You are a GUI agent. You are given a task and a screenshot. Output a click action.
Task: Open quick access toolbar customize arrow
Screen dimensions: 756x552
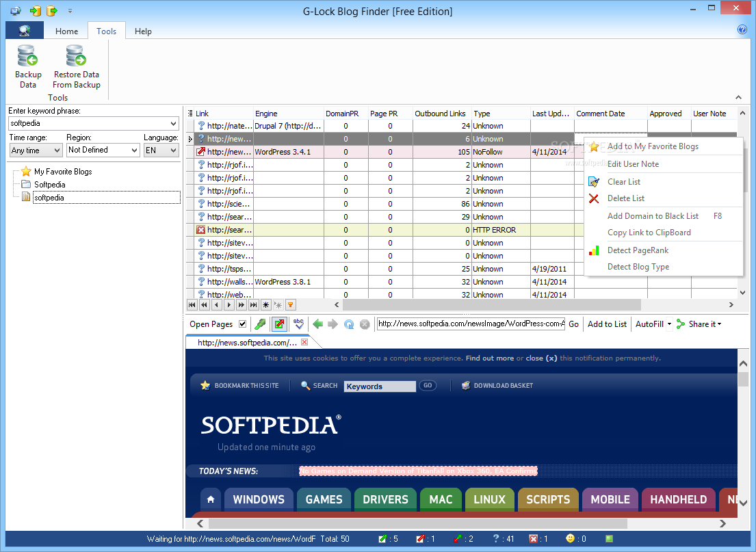click(70, 11)
